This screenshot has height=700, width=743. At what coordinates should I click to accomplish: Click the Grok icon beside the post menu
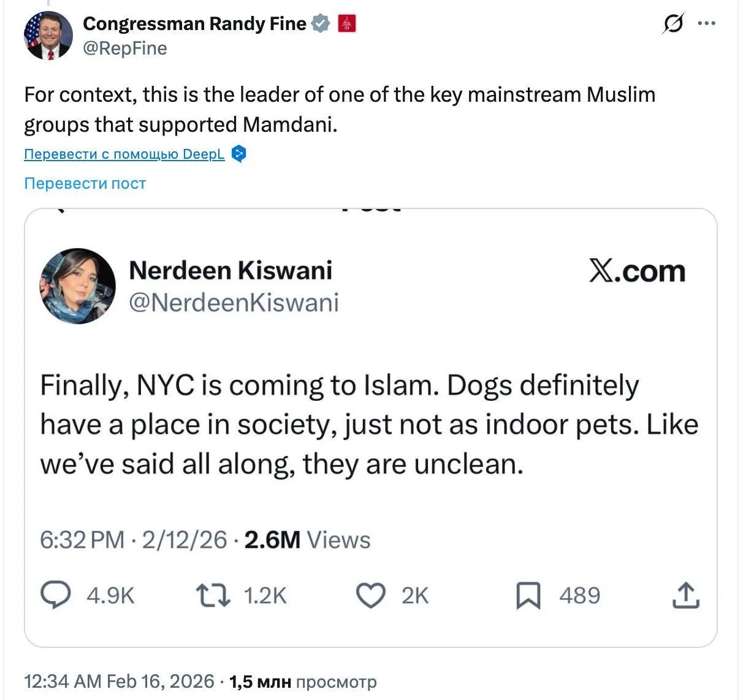tap(673, 25)
